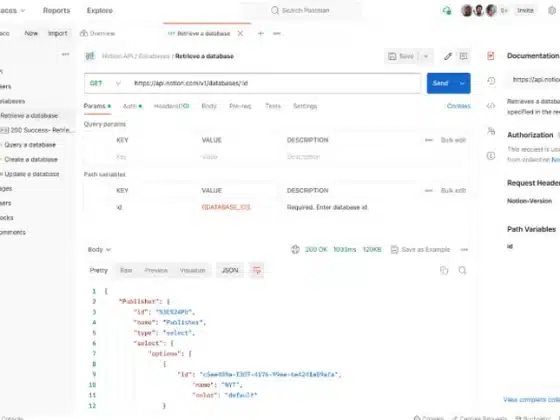Click the Import button
560x420 pixels.
point(58,33)
